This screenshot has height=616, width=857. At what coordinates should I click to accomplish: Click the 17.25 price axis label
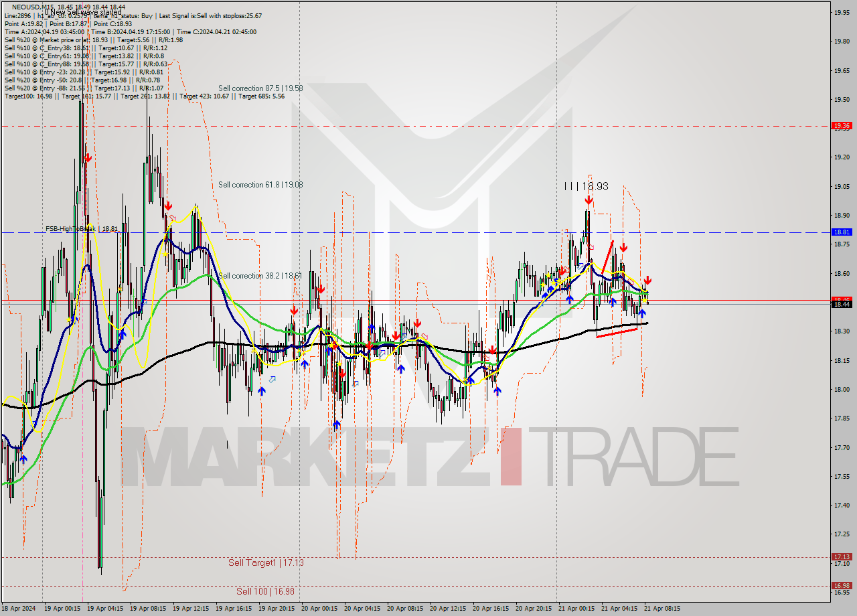[842, 534]
